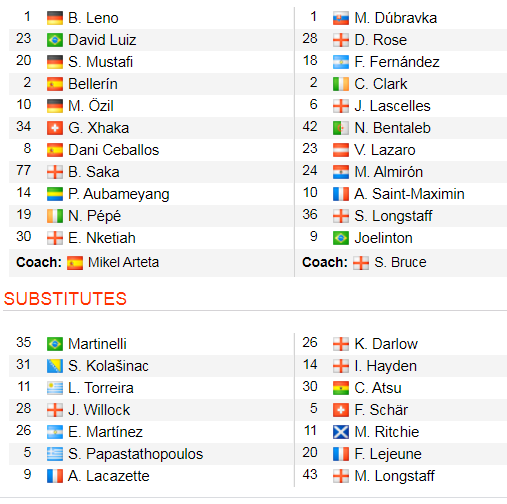Click the Algerian flag next to N. Bentaleb

341,128
